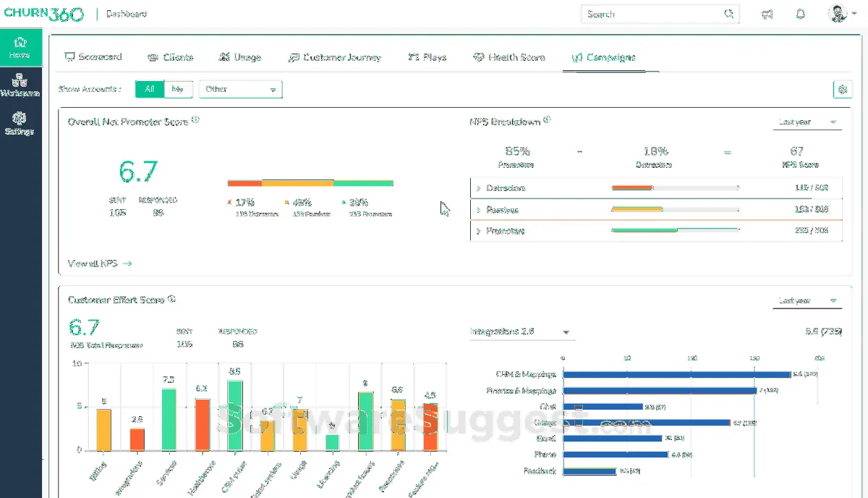
Task: Click the arrow after View all NPS
Action: pyautogui.click(x=127, y=263)
